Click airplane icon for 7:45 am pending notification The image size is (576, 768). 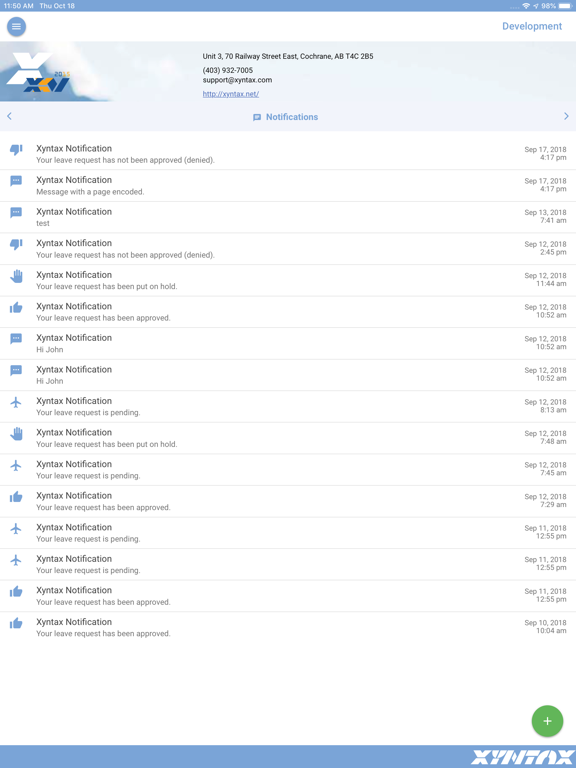(x=16, y=466)
